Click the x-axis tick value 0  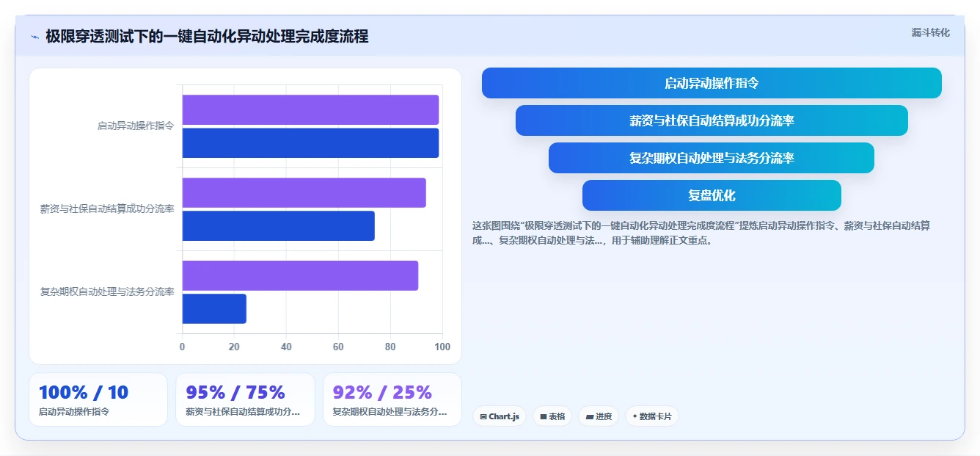tap(182, 347)
